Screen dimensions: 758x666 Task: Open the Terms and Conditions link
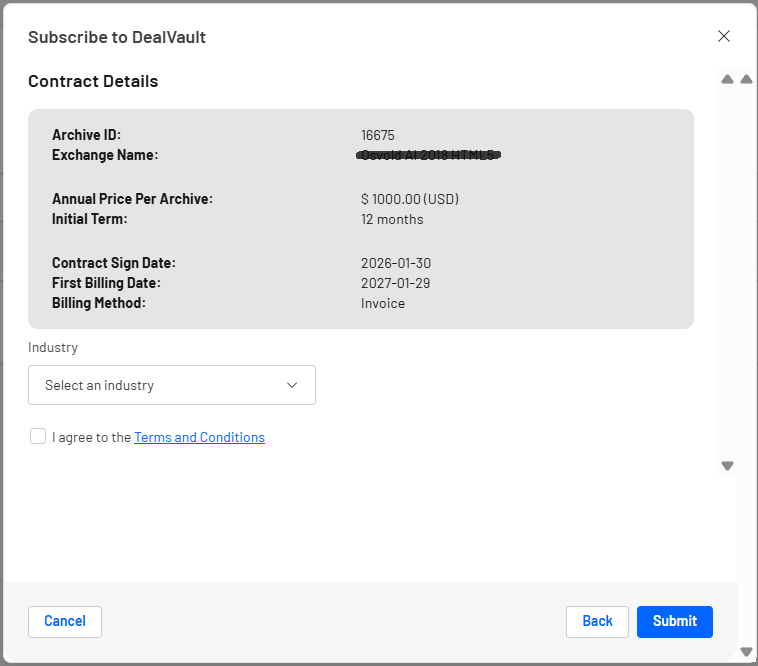pyautogui.click(x=199, y=437)
